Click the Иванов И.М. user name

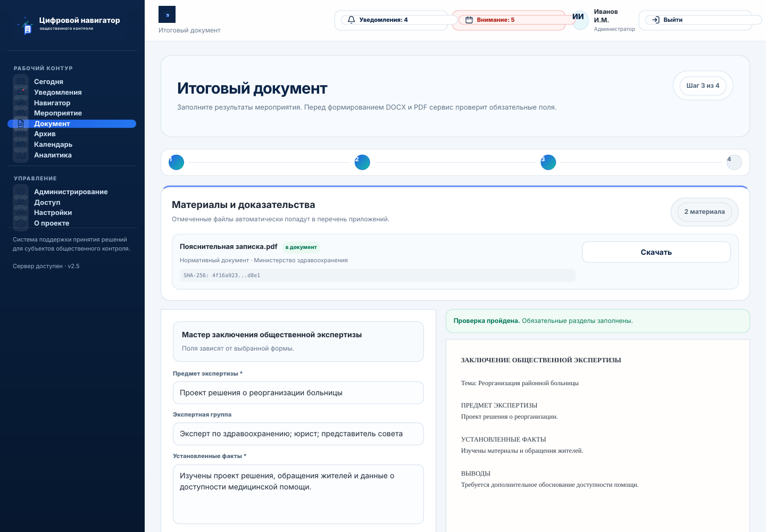(606, 16)
